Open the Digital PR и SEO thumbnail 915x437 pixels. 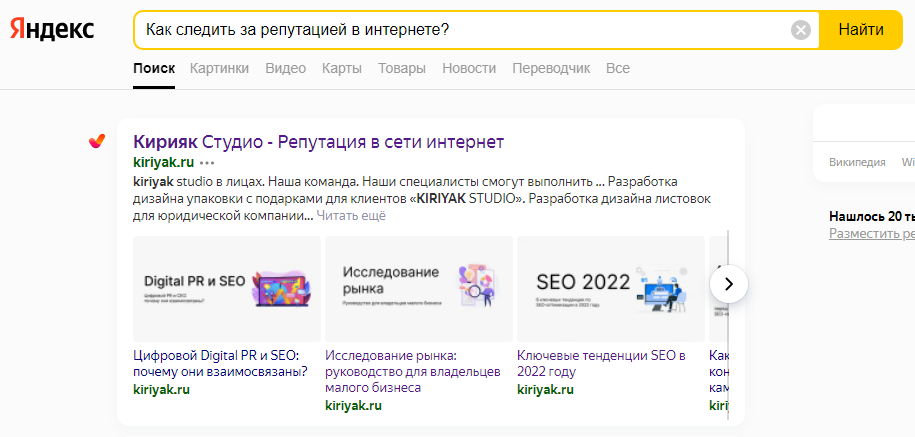point(227,289)
